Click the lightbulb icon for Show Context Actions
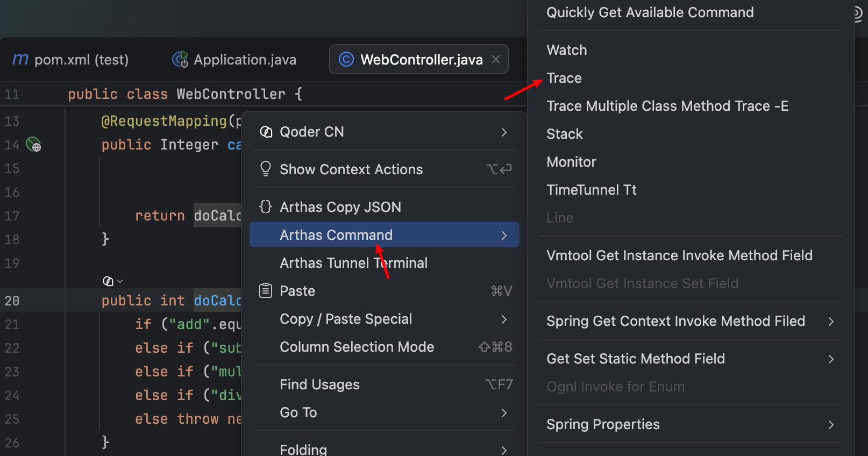The height and width of the screenshot is (456, 868). click(x=266, y=169)
